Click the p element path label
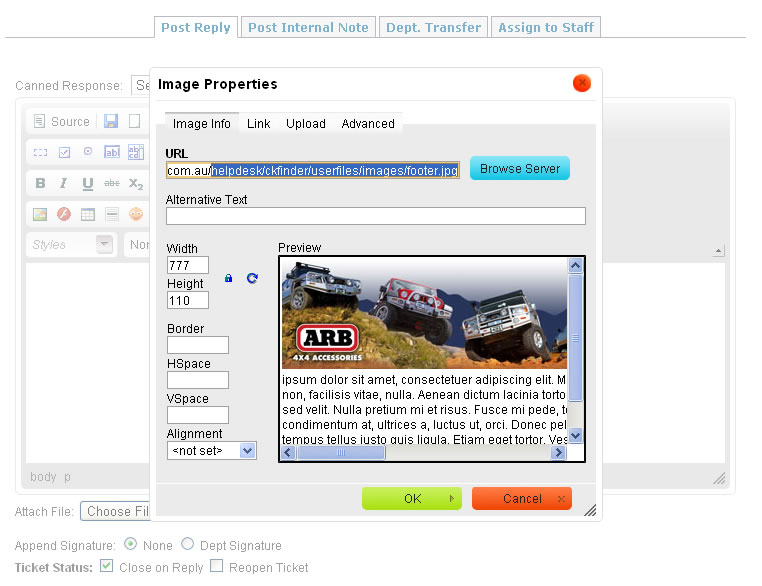The image size is (762, 586). click(67, 477)
